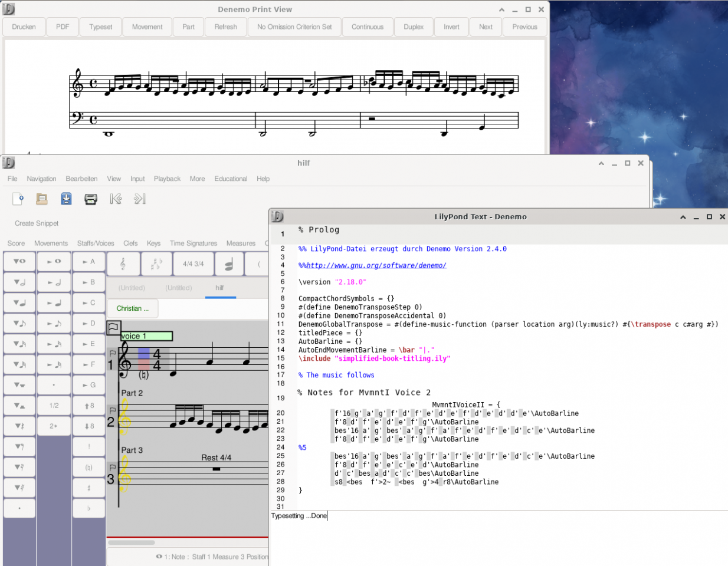The image size is (728, 566).
Task: Click the flag icon beside staff 2
Action: (113, 410)
